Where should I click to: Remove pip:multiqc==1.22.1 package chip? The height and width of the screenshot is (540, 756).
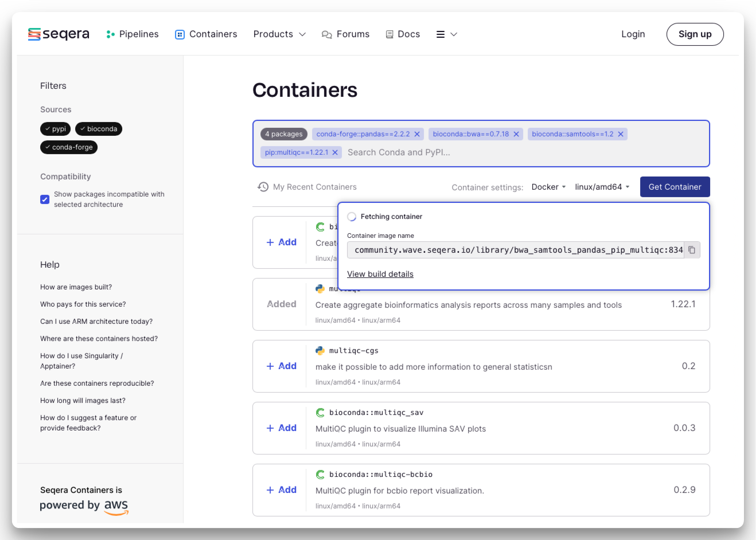click(335, 152)
